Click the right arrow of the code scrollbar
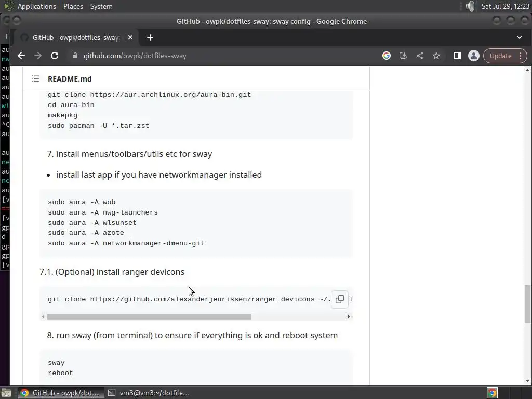The image size is (532, 399). point(349,316)
